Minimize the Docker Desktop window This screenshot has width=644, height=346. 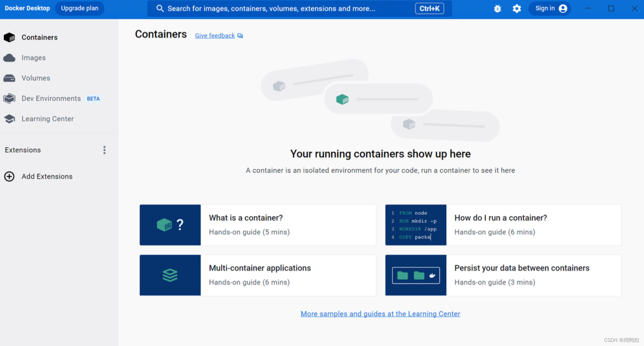tap(588, 8)
